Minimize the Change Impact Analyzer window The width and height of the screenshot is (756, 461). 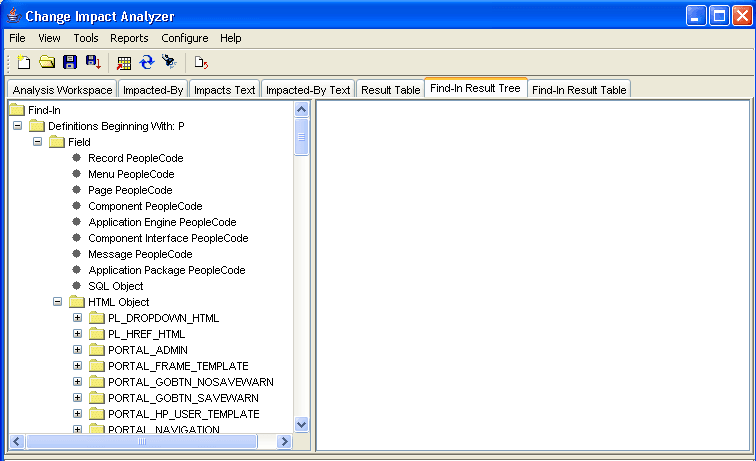click(696, 16)
